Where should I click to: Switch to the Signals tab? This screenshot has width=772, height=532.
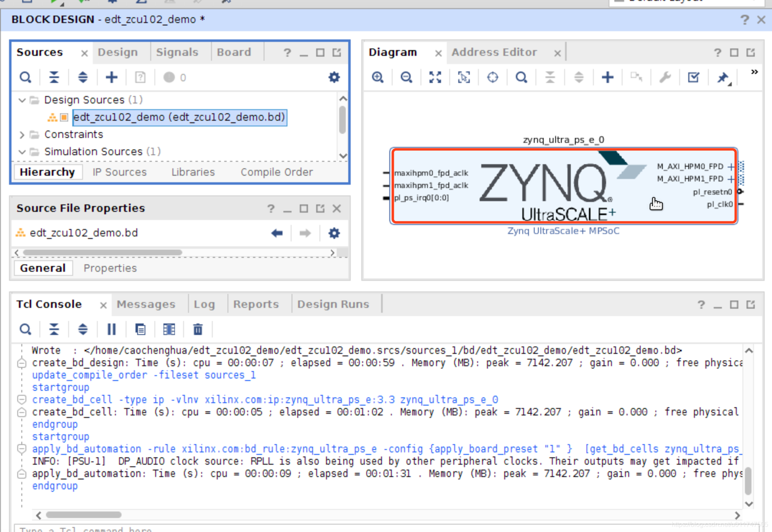click(x=177, y=52)
